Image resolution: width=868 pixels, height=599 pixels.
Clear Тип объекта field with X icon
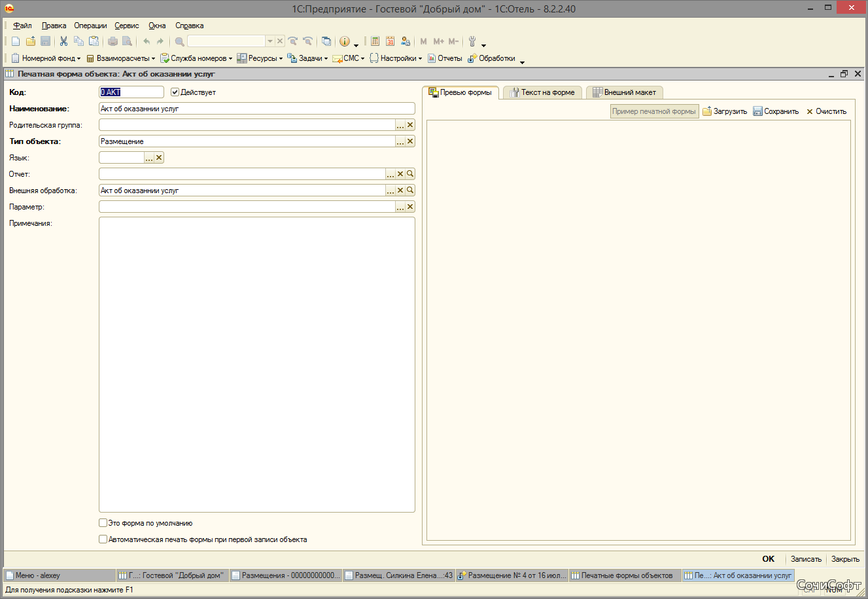coord(410,141)
